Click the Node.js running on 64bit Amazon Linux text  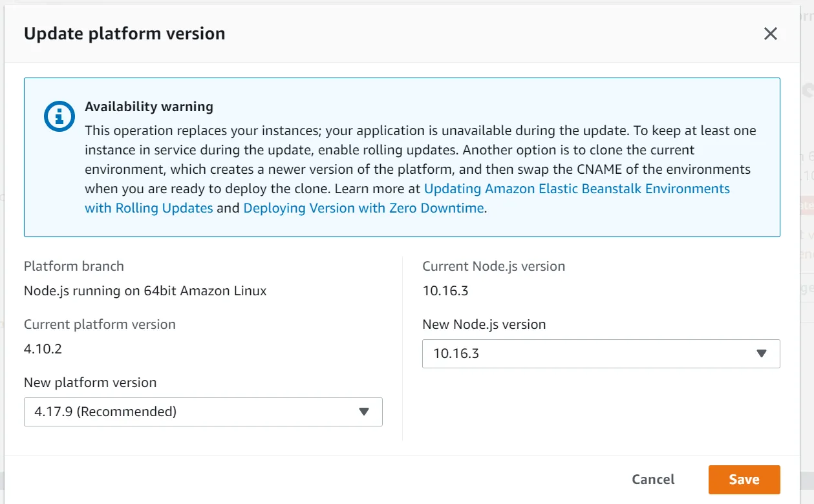point(145,291)
